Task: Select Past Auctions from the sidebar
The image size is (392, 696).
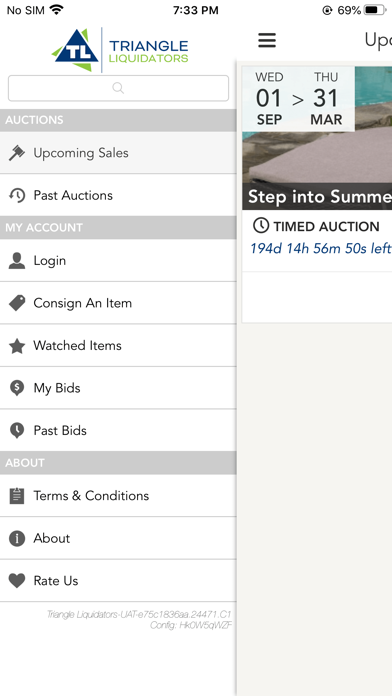Action: click(x=118, y=195)
